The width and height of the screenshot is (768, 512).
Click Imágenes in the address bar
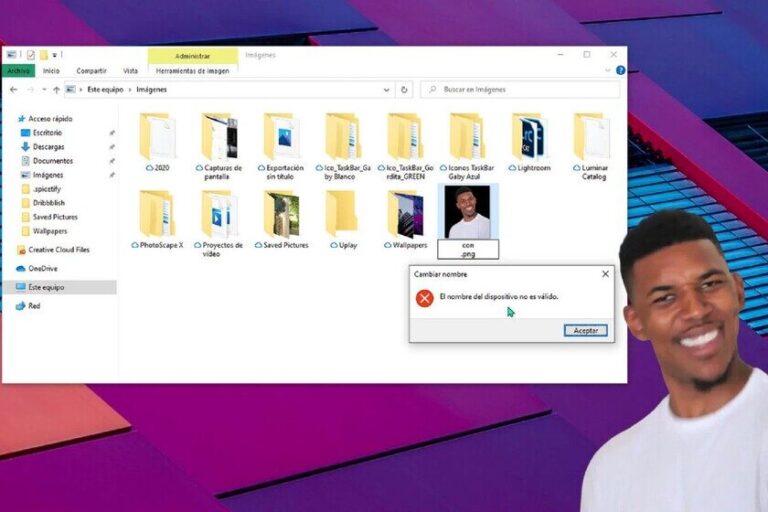pyautogui.click(x=151, y=90)
